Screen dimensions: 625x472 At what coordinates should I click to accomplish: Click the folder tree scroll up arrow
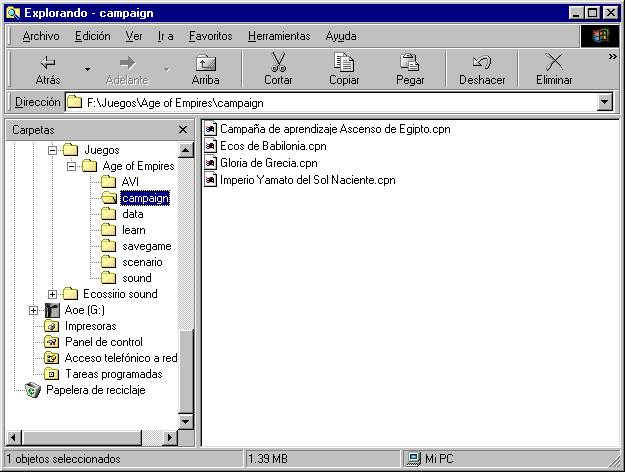185,150
